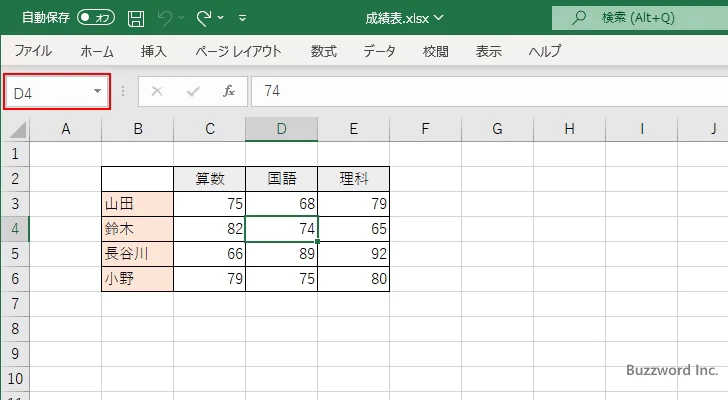Open the Undo history dropdown arrow
Image resolution: width=728 pixels, height=400 pixels.
pos(182,18)
